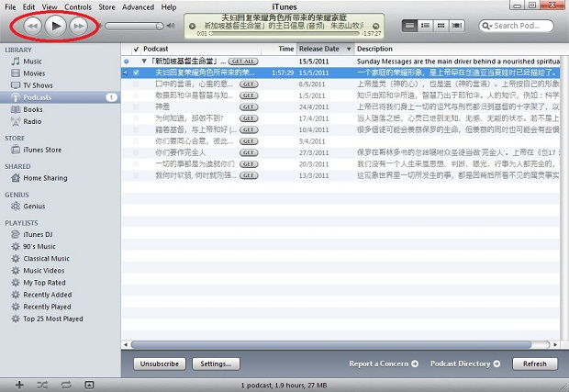
Task: Open the search options magnifier dropdown
Action: [487, 26]
